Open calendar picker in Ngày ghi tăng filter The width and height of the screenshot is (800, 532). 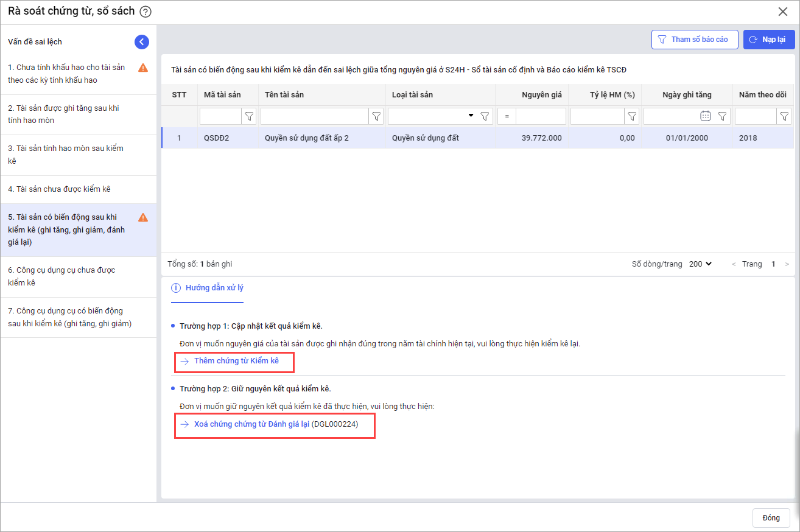coord(706,116)
